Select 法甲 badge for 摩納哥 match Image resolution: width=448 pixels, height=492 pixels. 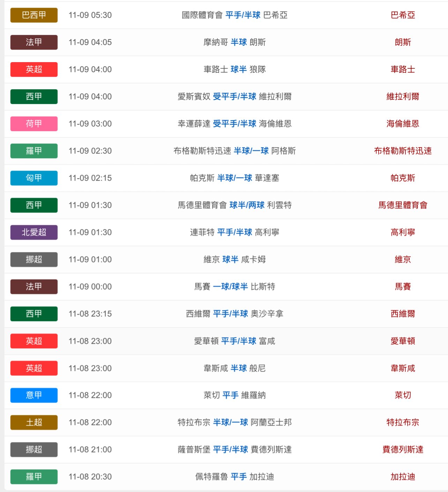[34, 42]
